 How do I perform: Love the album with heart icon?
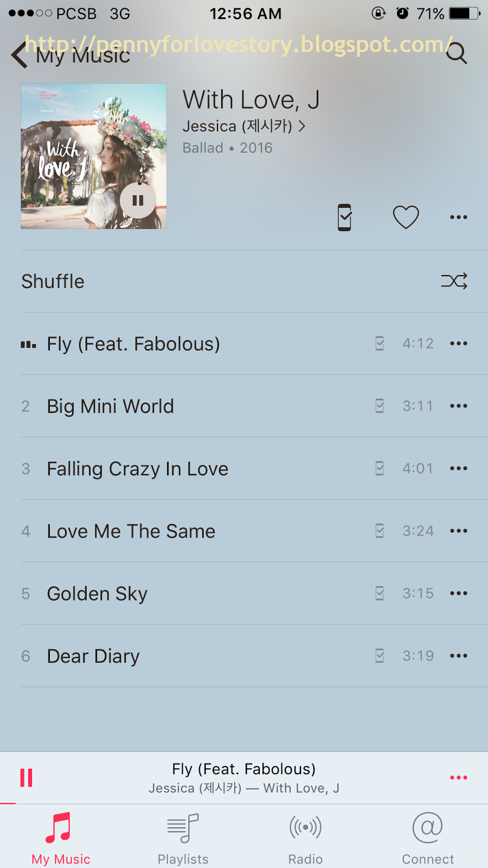[406, 217]
